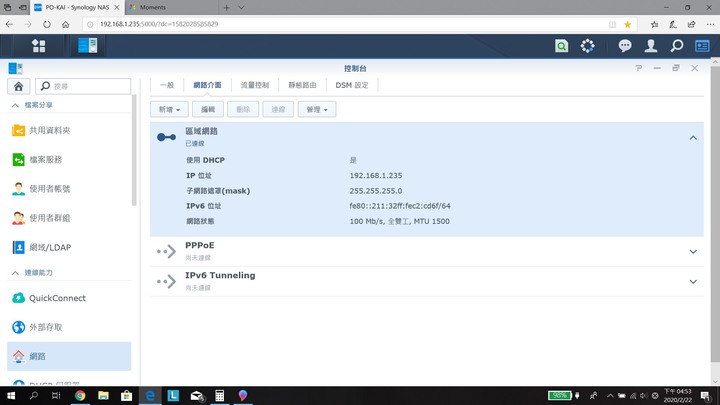Open File Explorer from the taskbar
The width and height of the screenshot is (720, 405).
click(x=103, y=395)
